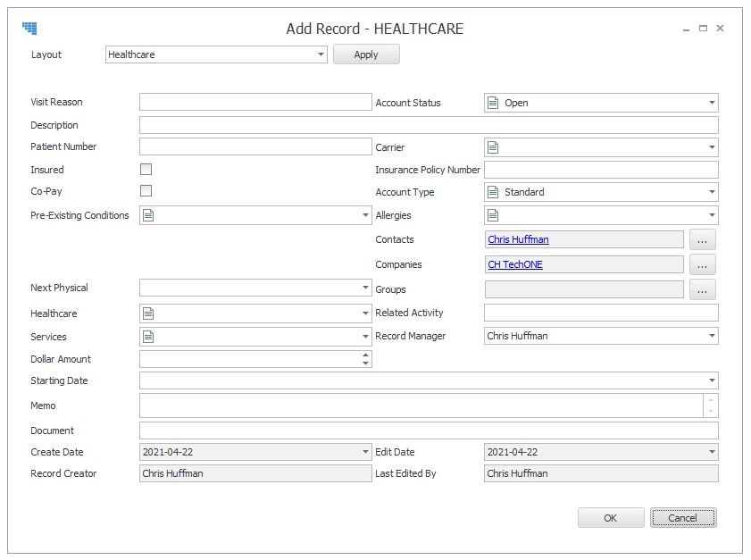Open the Services dropdown arrow
The image size is (751, 560).
tap(365, 337)
